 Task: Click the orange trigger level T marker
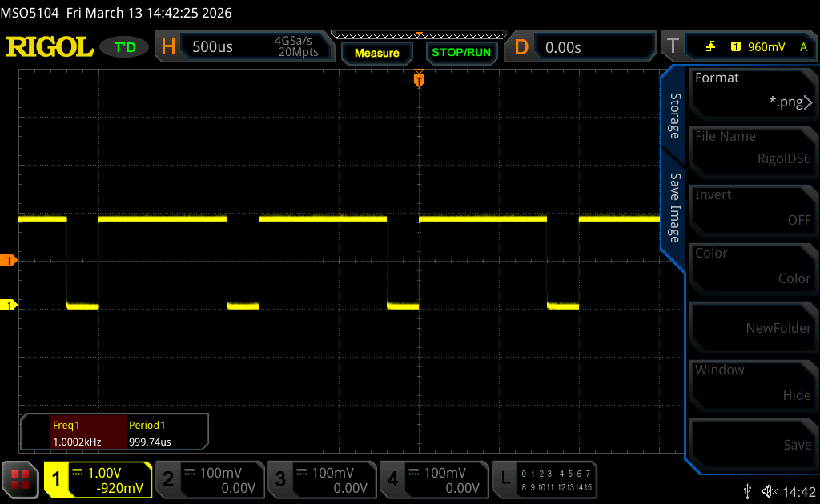click(x=9, y=261)
